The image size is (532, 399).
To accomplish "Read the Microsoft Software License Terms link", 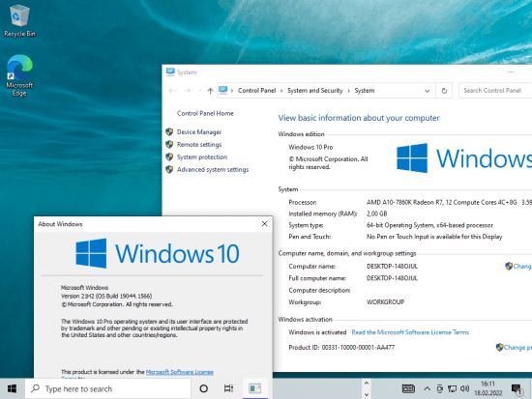I will (x=410, y=332).
